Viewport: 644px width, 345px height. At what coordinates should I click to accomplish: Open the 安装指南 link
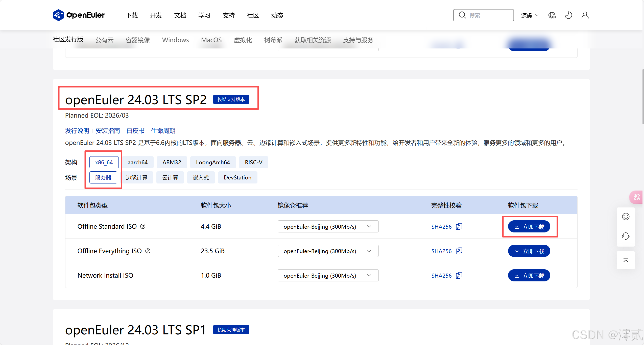[108, 131]
